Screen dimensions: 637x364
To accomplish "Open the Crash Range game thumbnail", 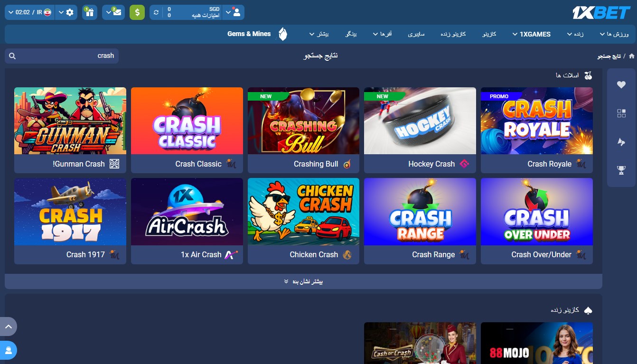I will coord(420,212).
